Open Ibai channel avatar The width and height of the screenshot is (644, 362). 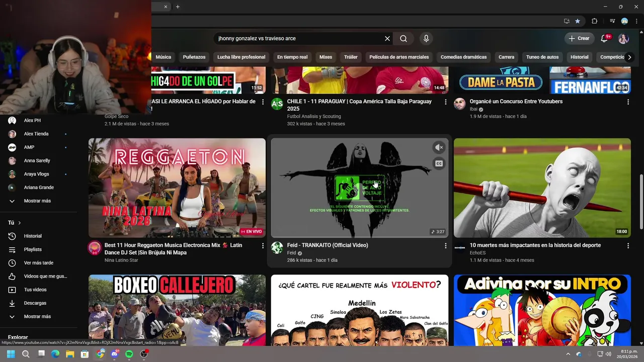(460, 104)
